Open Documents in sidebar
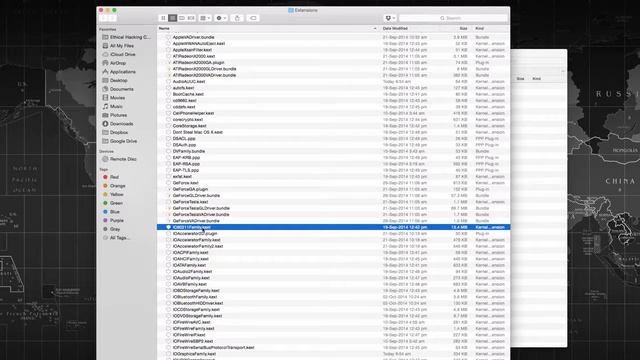The image size is (640, 360). point(118,89)
